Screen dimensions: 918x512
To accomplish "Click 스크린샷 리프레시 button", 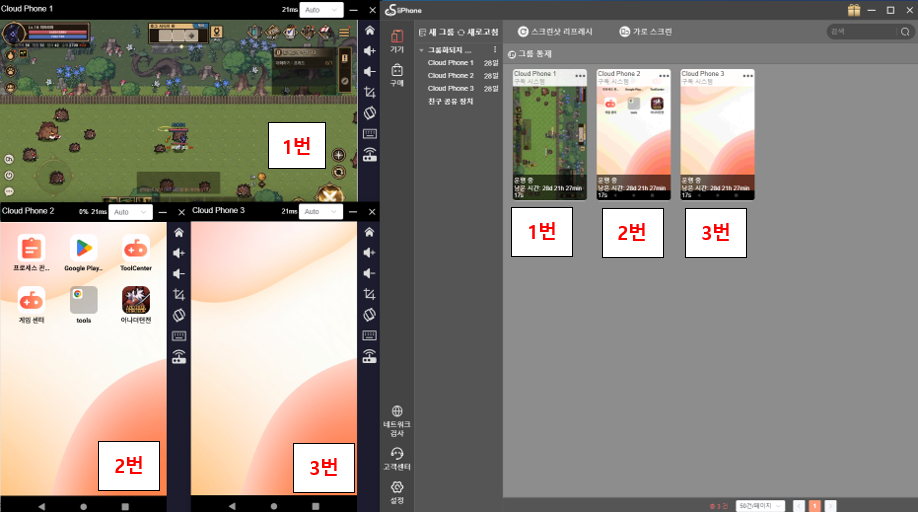I will 555,32.
